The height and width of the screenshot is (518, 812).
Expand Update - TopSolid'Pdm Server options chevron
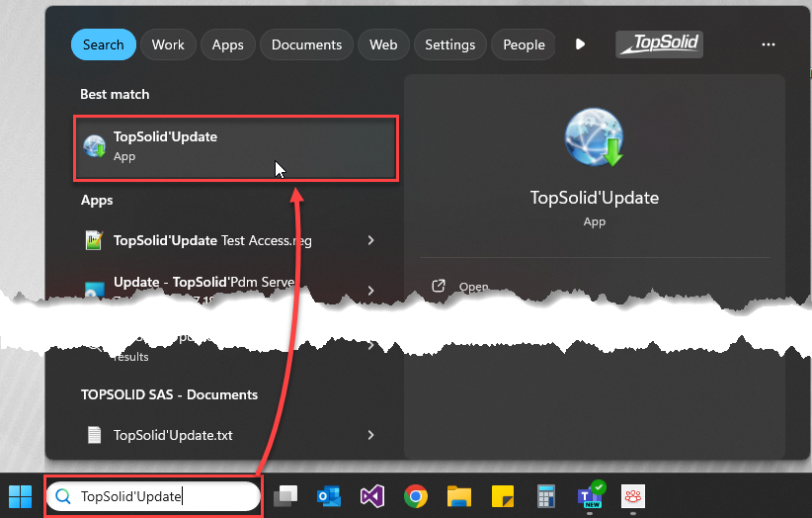pos(370,290)
